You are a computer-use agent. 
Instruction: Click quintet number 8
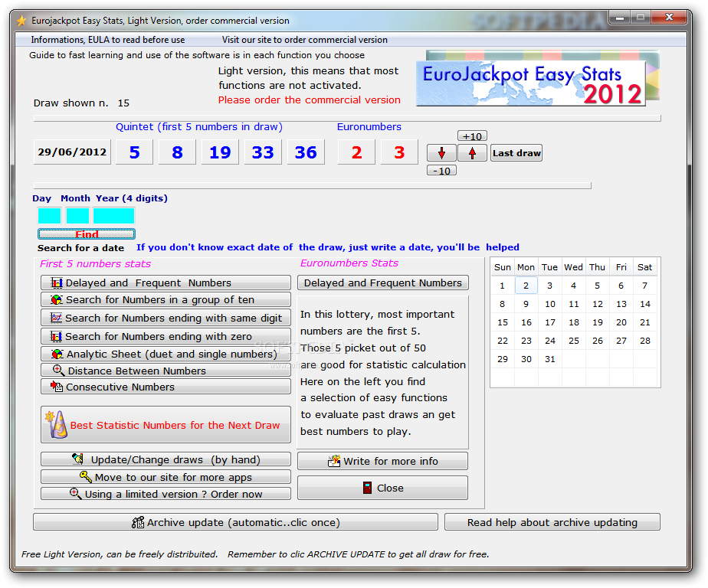pos(178,152)
